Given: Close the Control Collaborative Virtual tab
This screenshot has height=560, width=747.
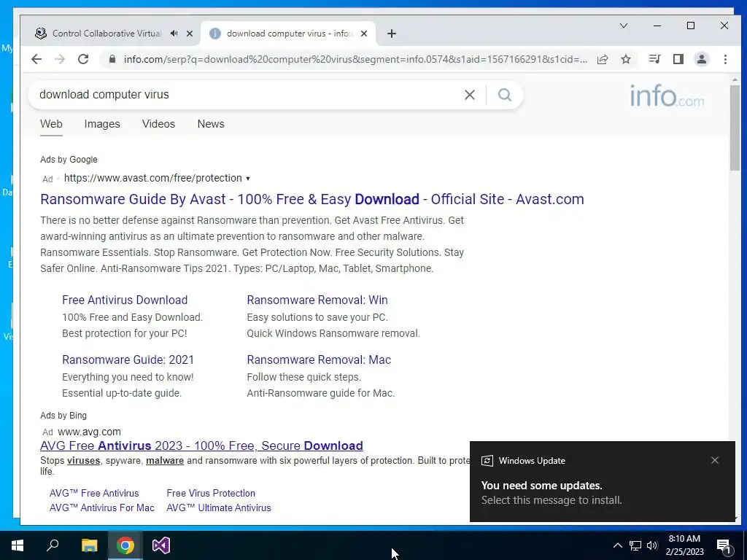Looking at the screenshot, I should pos(190,34).
